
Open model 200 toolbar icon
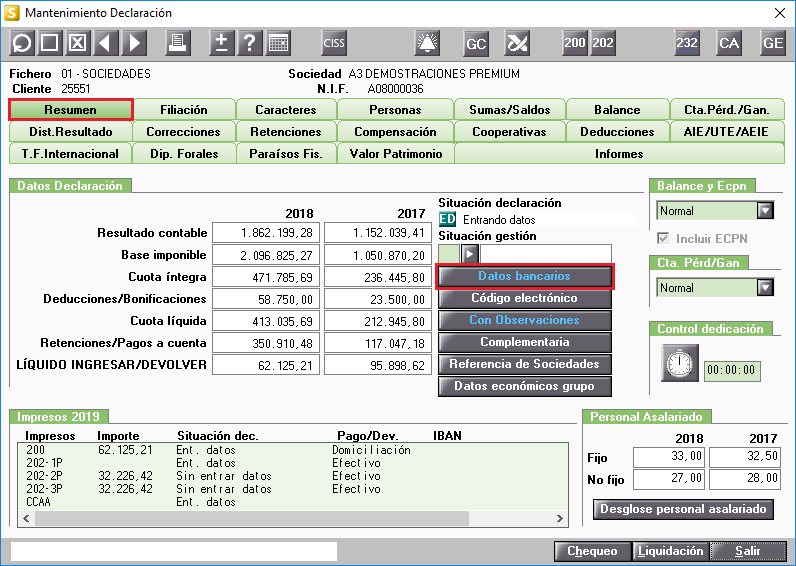click(x=575, y=43)
